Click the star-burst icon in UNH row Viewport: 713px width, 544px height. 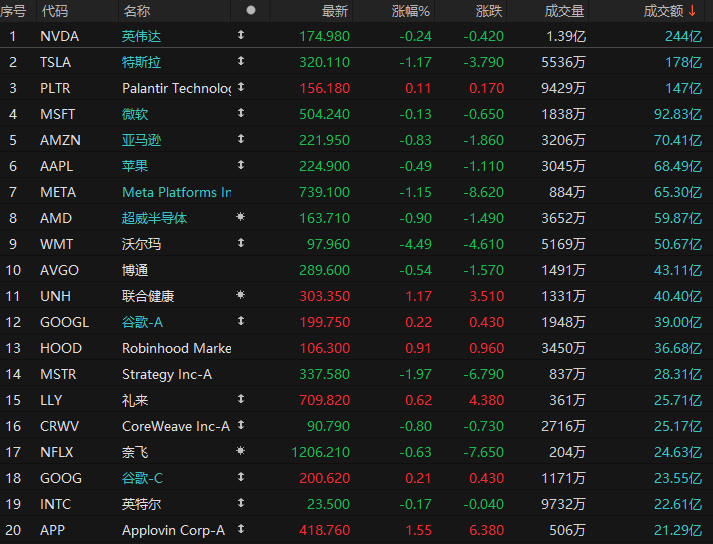click(x=241, y=295)
